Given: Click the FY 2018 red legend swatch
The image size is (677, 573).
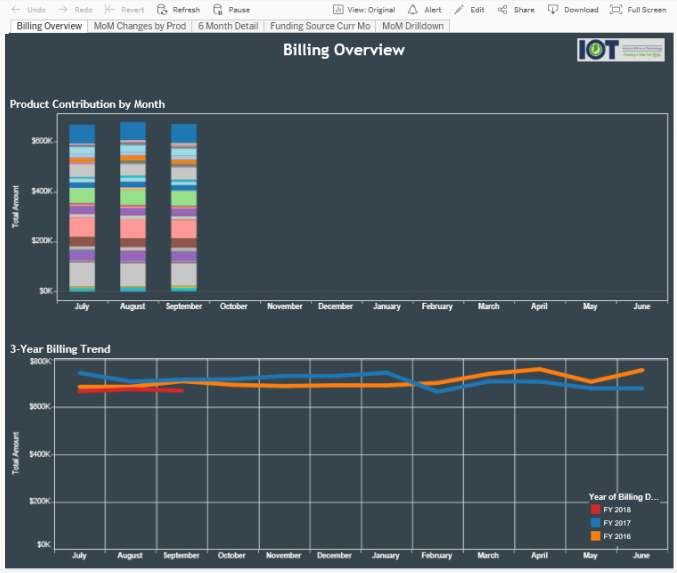Looking at the screenshot, I should [x=595, y=510].
